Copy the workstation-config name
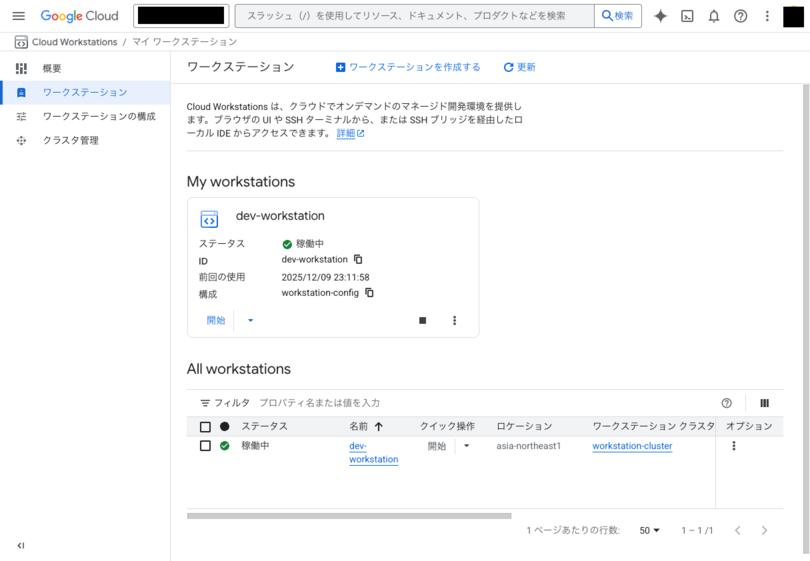The image size is (810, 561). pyautogui.click(x=369, y=292)
